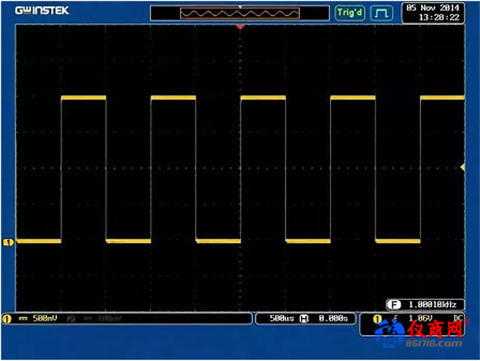Click the GW Instek logo
This screenshot has height=361, width=480.
pyautogui.click(x=42, y=10)
